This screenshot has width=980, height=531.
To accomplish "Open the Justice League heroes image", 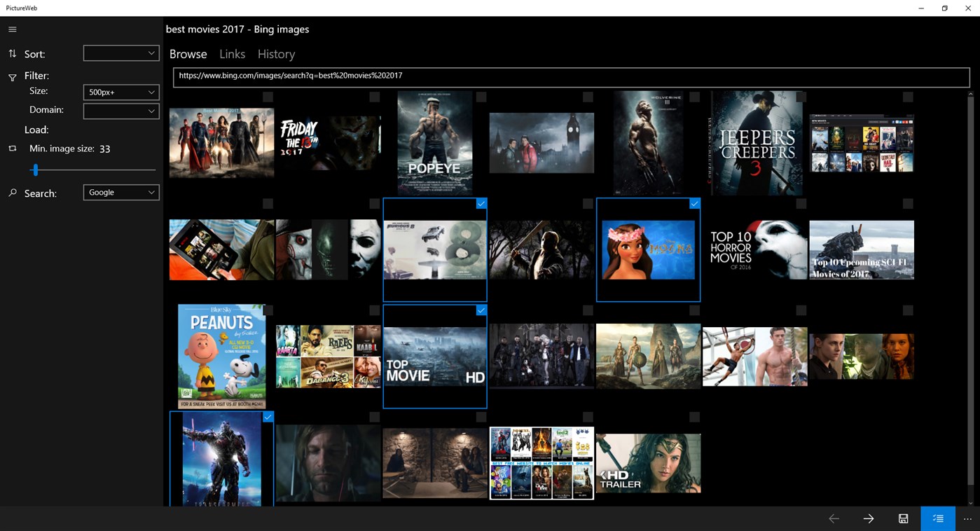I will (221, 143).
